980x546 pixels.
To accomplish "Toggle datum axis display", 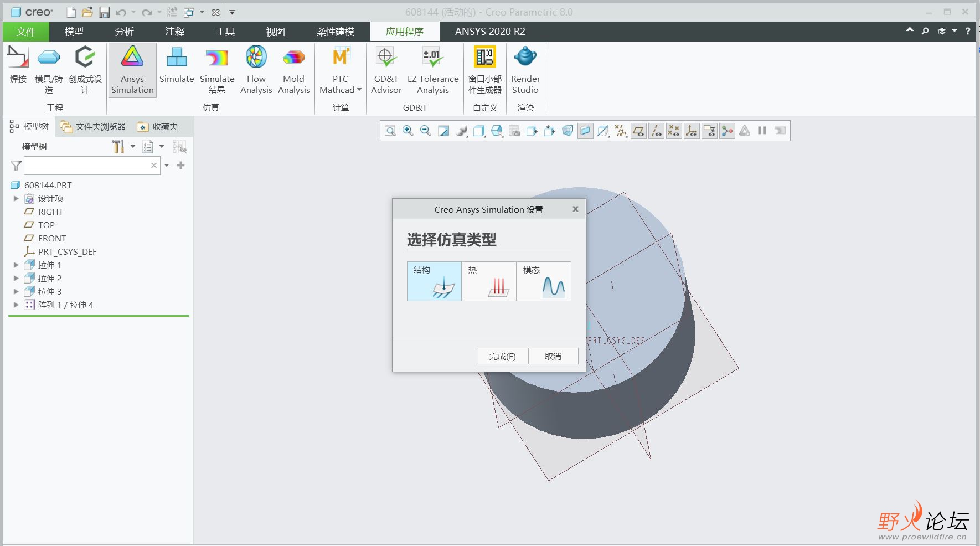I will pos(656,131).
